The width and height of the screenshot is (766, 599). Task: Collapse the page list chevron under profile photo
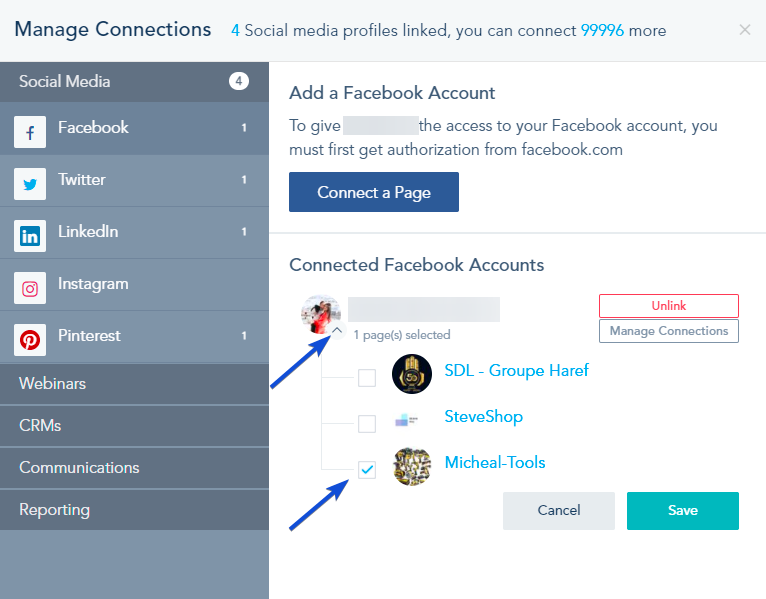coord(337,330)
